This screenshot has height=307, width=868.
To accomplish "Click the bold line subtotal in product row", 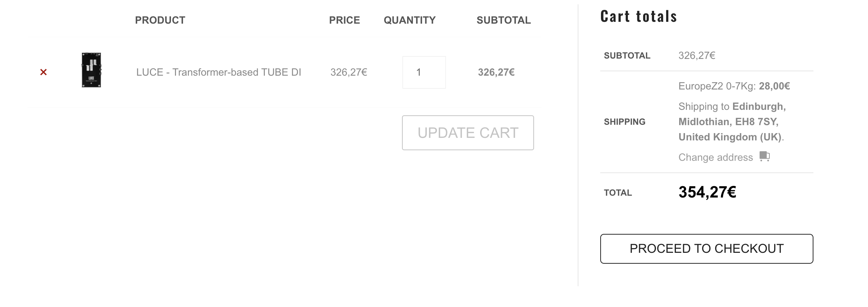I will coord(496,72).
